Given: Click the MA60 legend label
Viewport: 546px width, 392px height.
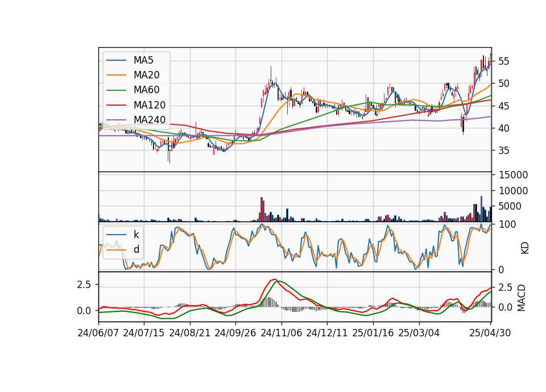Looking at the screenshot, I should pyautogui.click(x=147, y=90).
